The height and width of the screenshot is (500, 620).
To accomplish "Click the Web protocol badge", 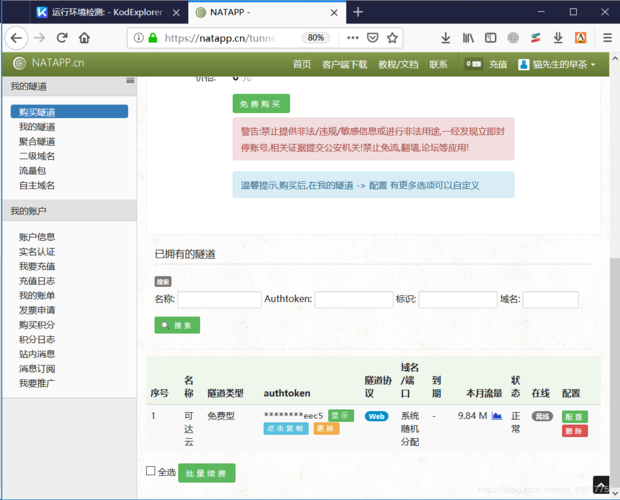I will click(376, 416).
